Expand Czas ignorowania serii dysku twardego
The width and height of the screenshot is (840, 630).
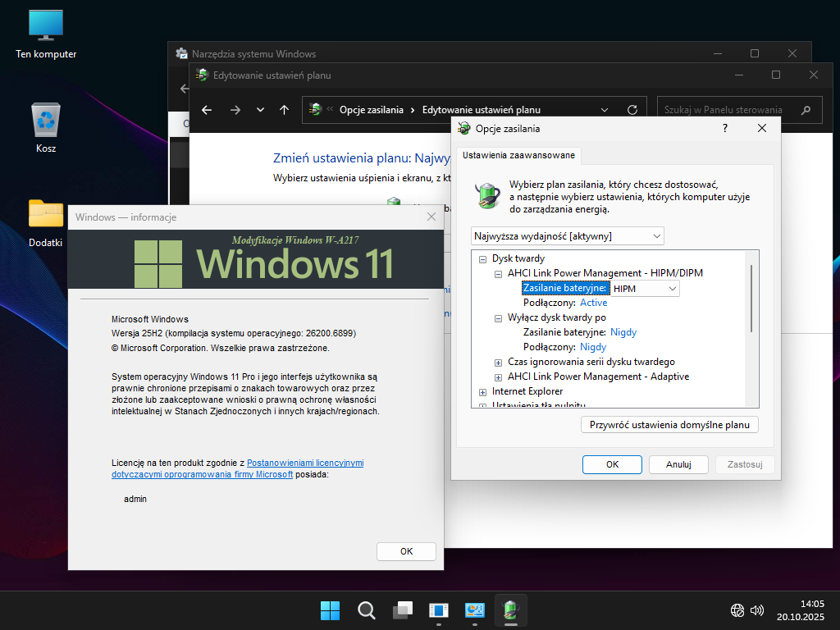[498, 362]
